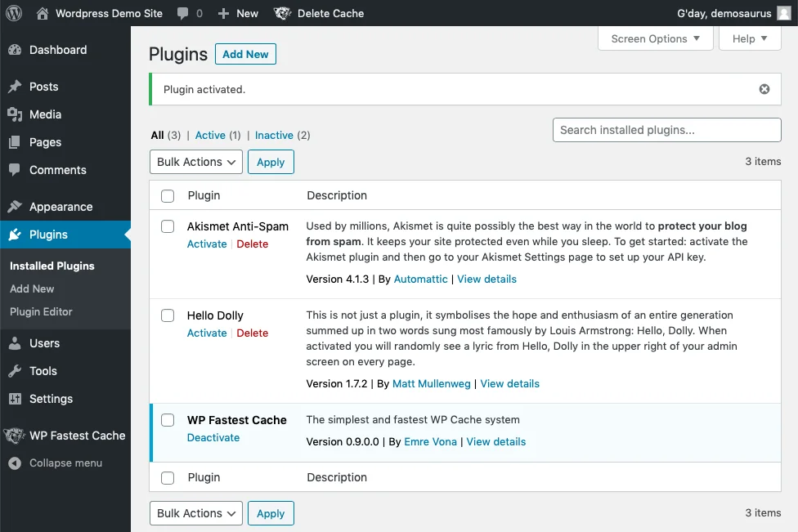798x532 pixels.
Task: Open the top Bulk Actions dropdown
Action: 196,162
